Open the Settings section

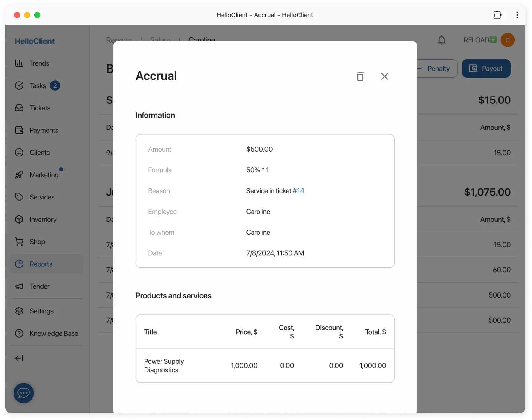[x=41, y=311]
